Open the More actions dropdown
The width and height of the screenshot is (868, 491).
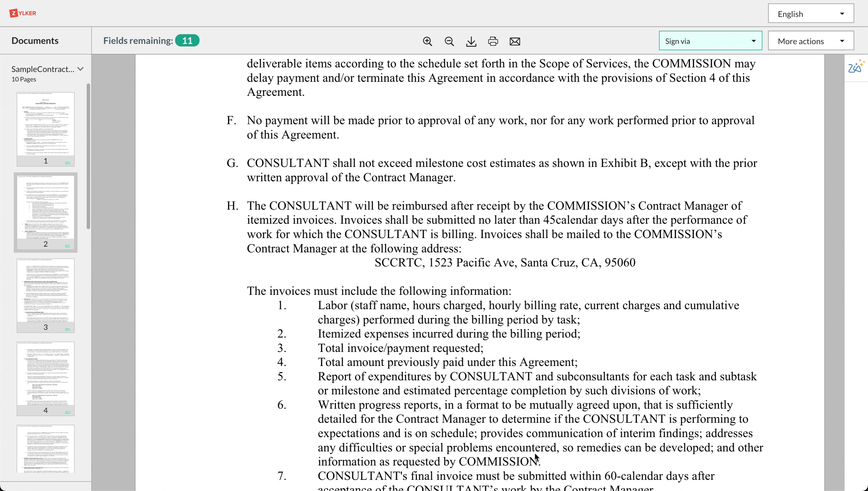811,41
